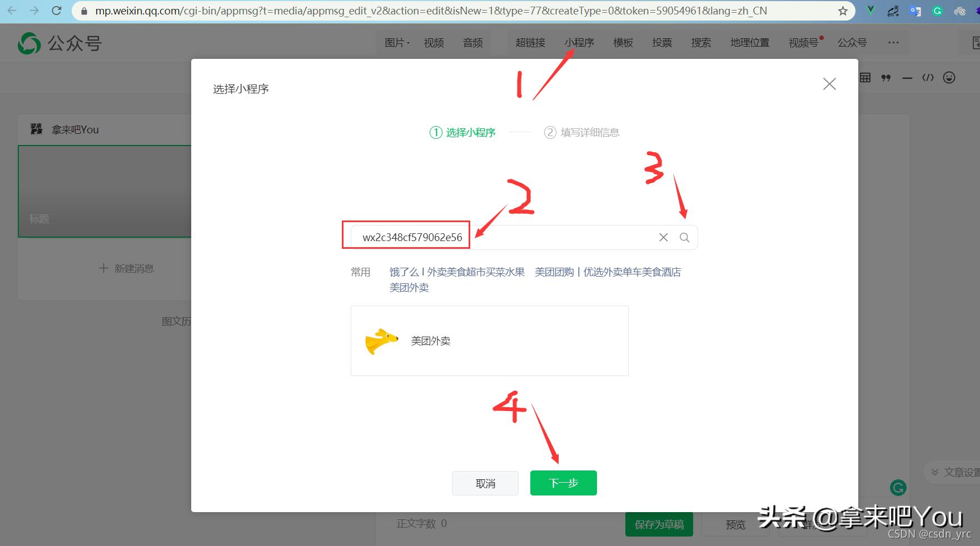Open the emoji picker icon
Viewport: 980px width, 546px height.
[x=949, y=78]
